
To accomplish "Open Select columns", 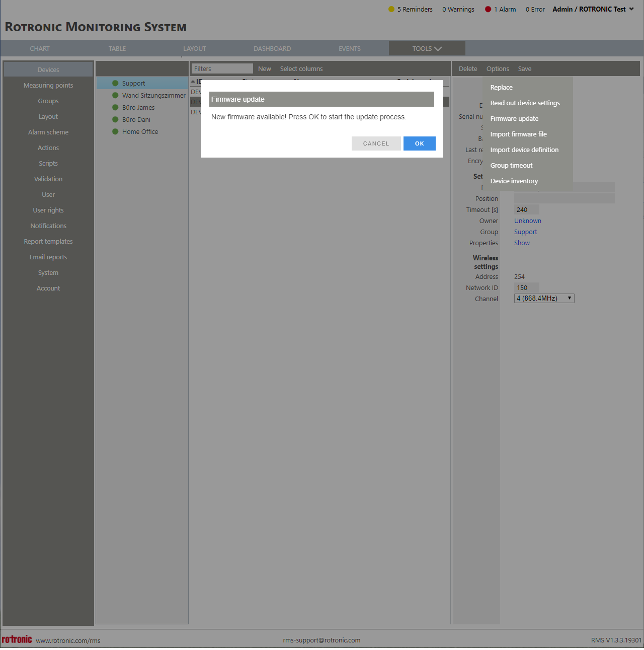I will [x=301, y=69].
